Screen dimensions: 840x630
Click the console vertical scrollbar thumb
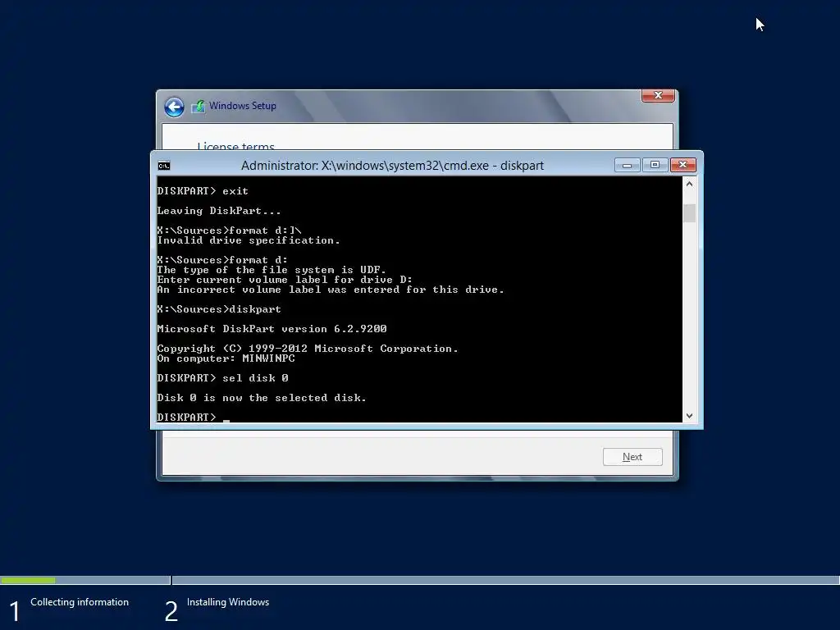tap(689, 212)
